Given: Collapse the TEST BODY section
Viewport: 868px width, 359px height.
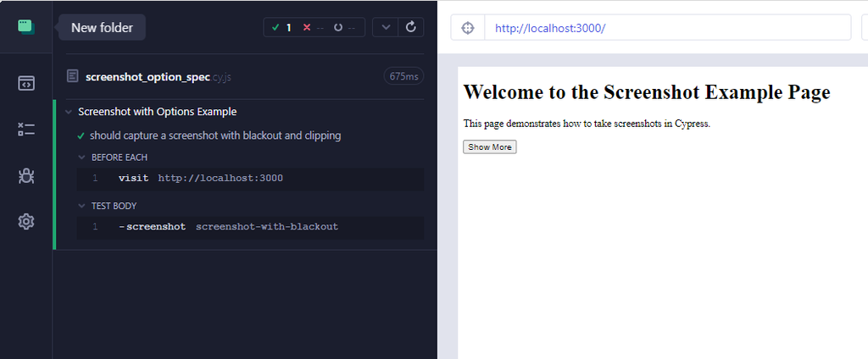Looking at the screenshot, I should (82, 207).
